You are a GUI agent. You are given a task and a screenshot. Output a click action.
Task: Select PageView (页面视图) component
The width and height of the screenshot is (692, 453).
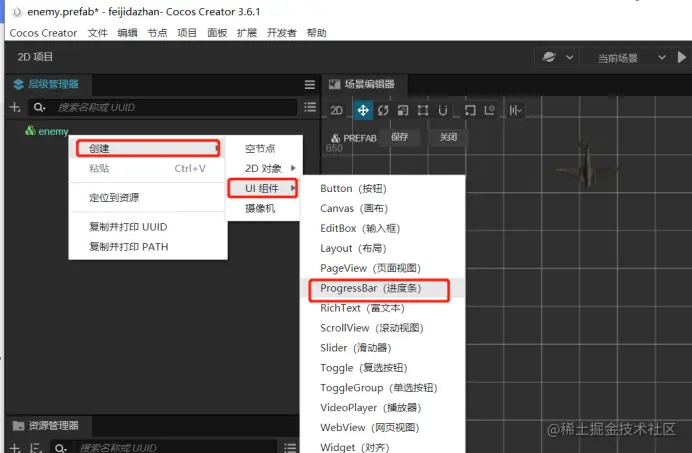click(382, 268)
